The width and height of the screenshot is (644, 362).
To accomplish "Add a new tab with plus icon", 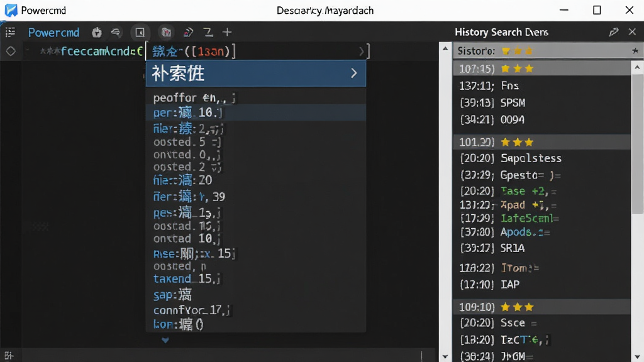I will (227, 32).
